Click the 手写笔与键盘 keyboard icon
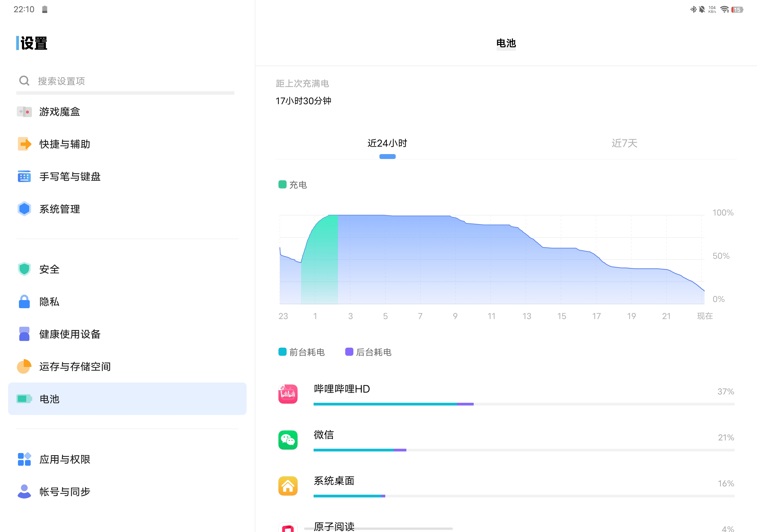The height and width of the screenshot is (532, 757). (24, 176)
